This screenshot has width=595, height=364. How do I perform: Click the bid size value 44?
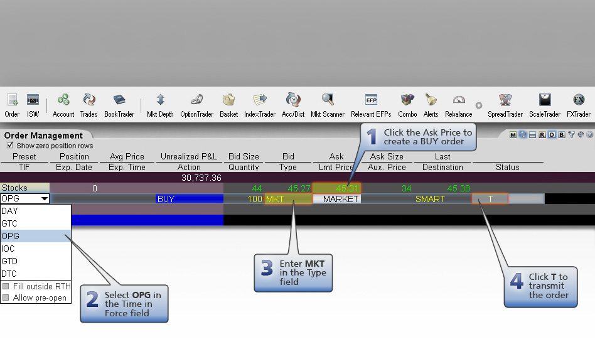257,188
